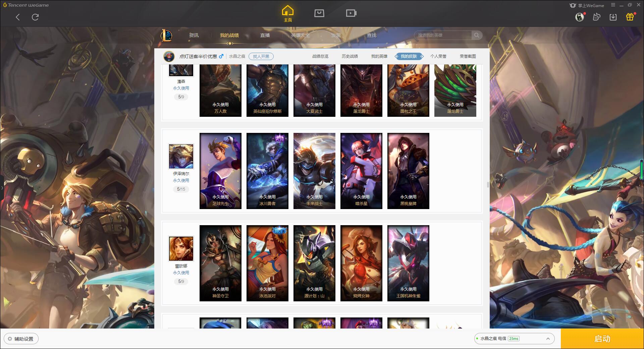Open the 神圣守卫 skin card

tap(220, 263)
